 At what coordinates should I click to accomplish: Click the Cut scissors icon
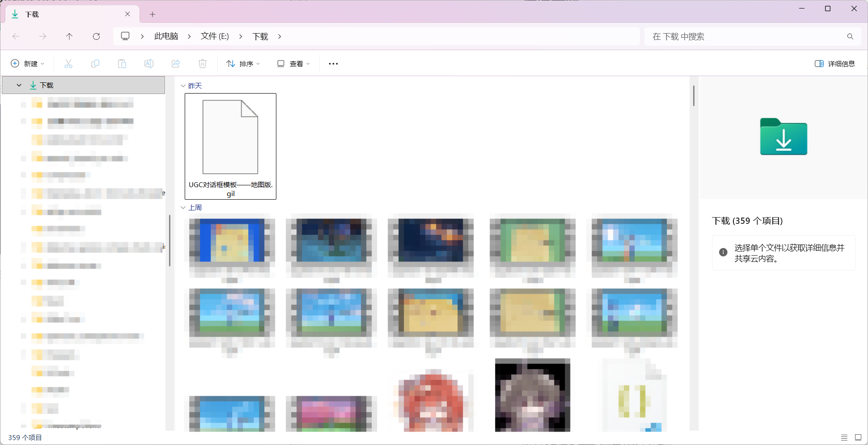point(68,64)
